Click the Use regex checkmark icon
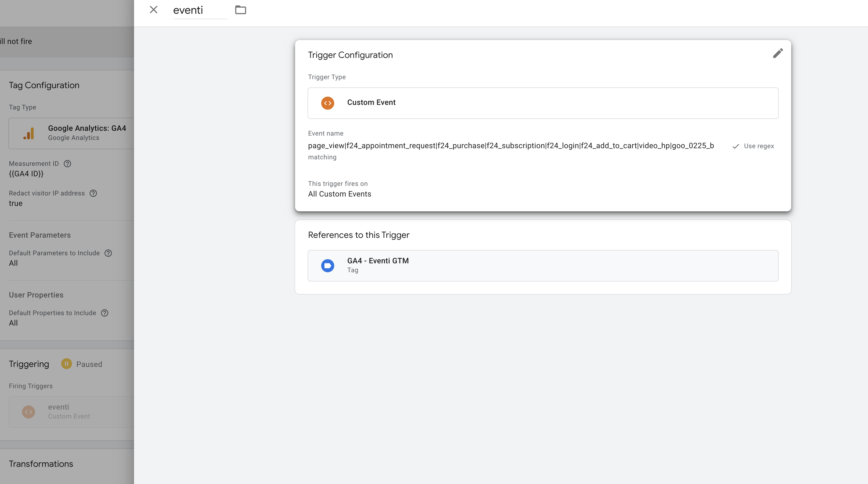 (x=736, y=146)
